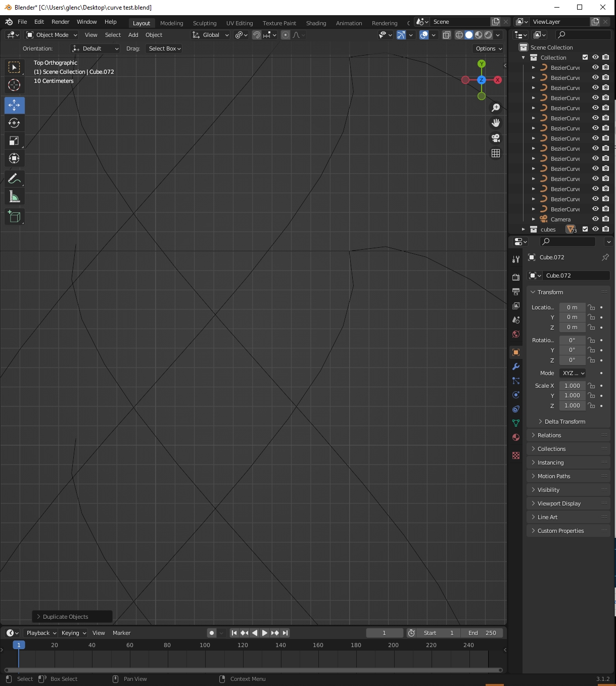The height and width of the screenshot is (686, 616).
Task: Open the Active Tool settings tab
Action: click(516, 259)
